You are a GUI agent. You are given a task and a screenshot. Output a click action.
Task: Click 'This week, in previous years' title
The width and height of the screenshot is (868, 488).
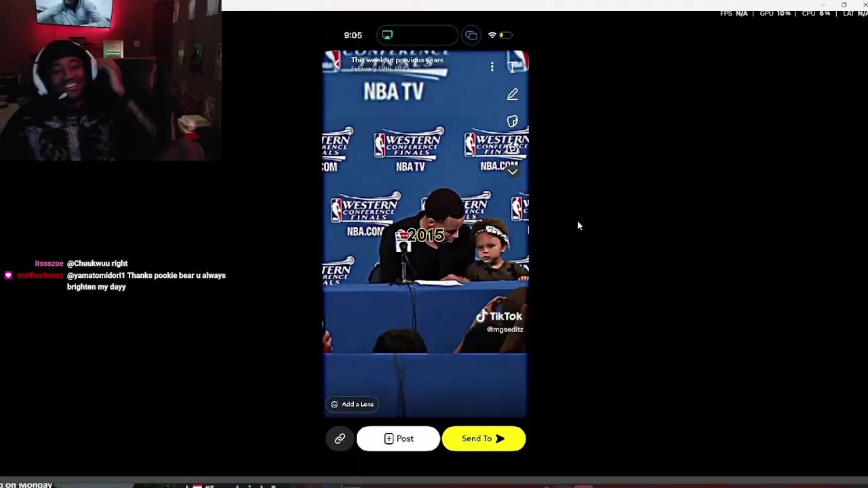coord(397,60)
